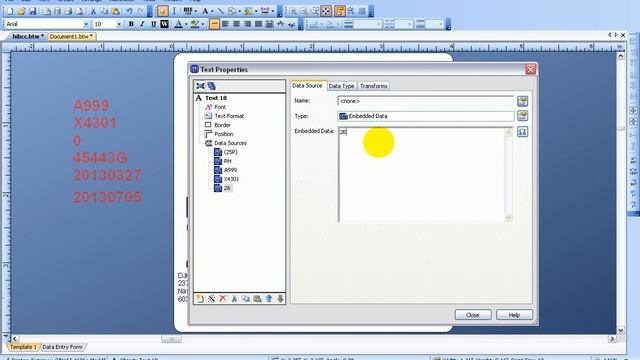Click the New document toolbar icon

[x=10, y=11]
